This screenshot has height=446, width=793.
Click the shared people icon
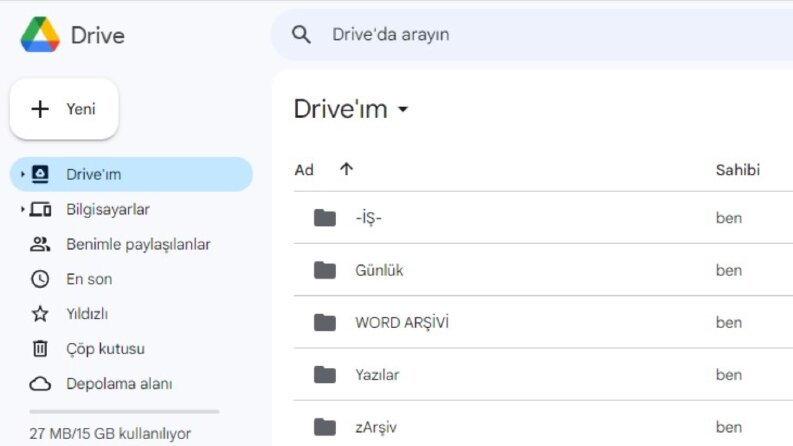pos(40,244)
